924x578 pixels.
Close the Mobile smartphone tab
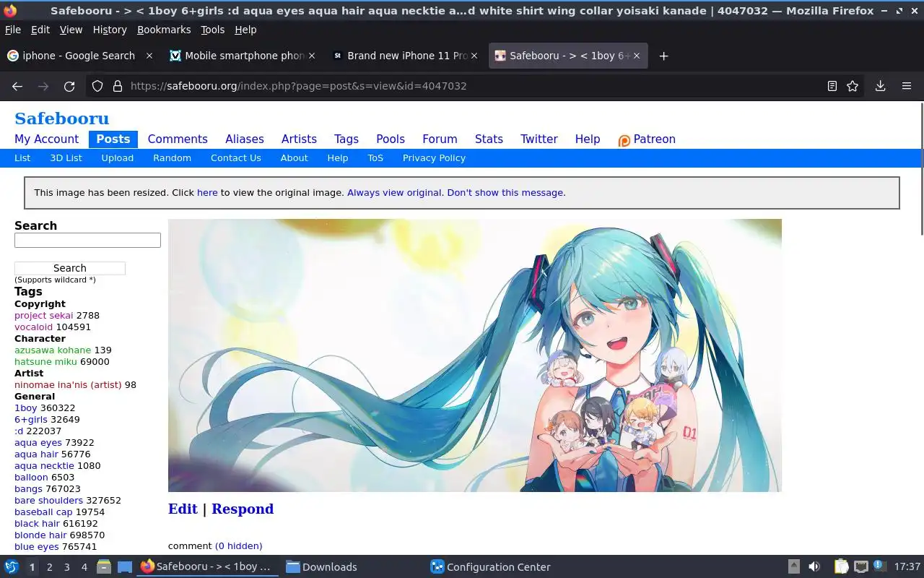tap(312, 56)
